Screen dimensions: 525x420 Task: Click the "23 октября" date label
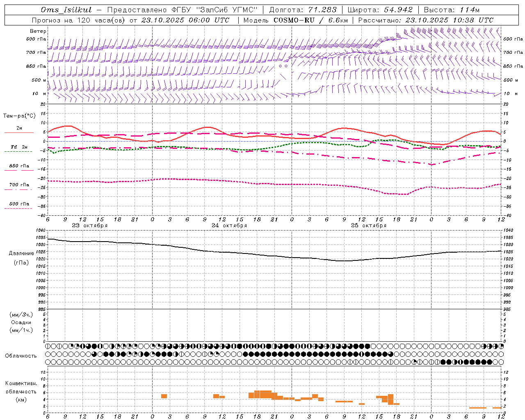coord(90,226)
